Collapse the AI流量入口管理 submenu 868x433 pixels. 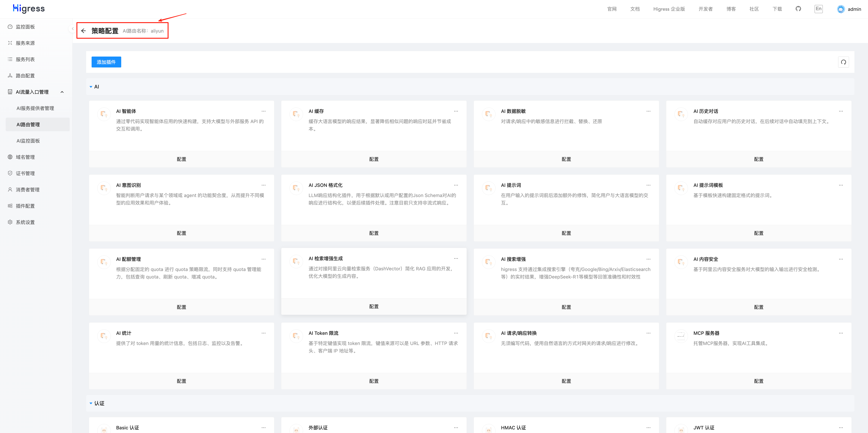[x=62, y=92]
